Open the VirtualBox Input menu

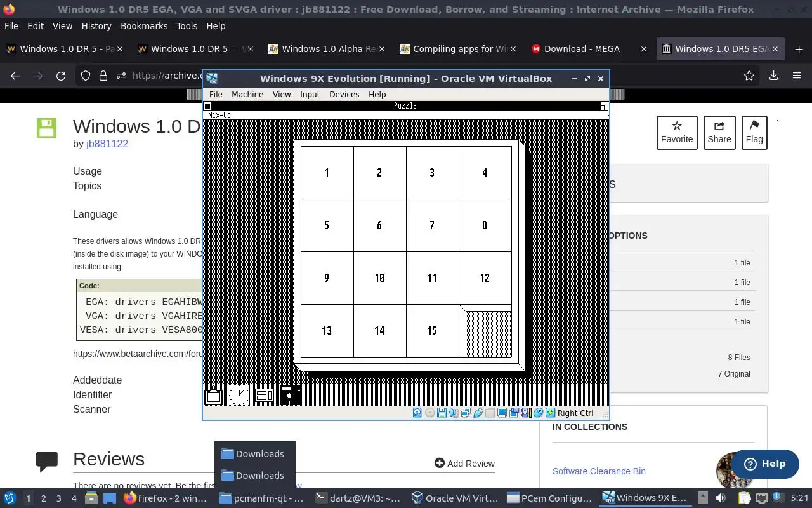tap(310, 94)
